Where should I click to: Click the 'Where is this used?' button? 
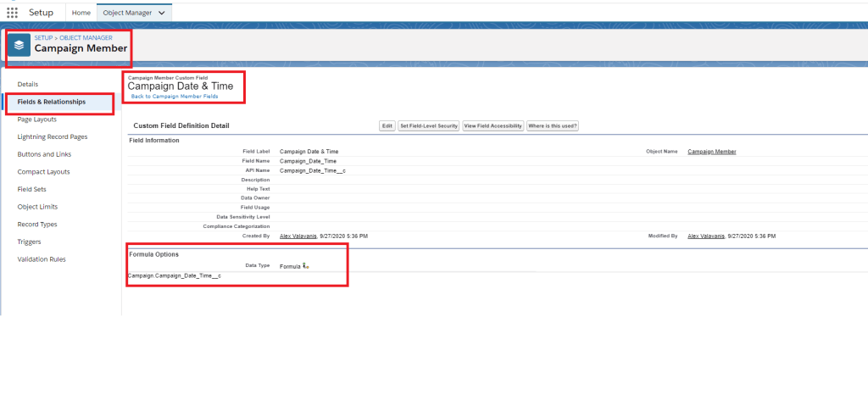tap(552, 125)
